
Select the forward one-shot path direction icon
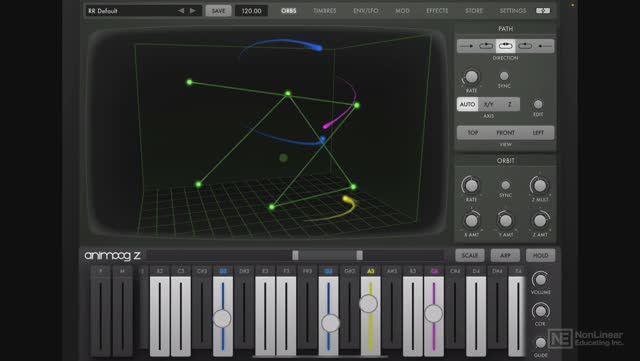466,46
